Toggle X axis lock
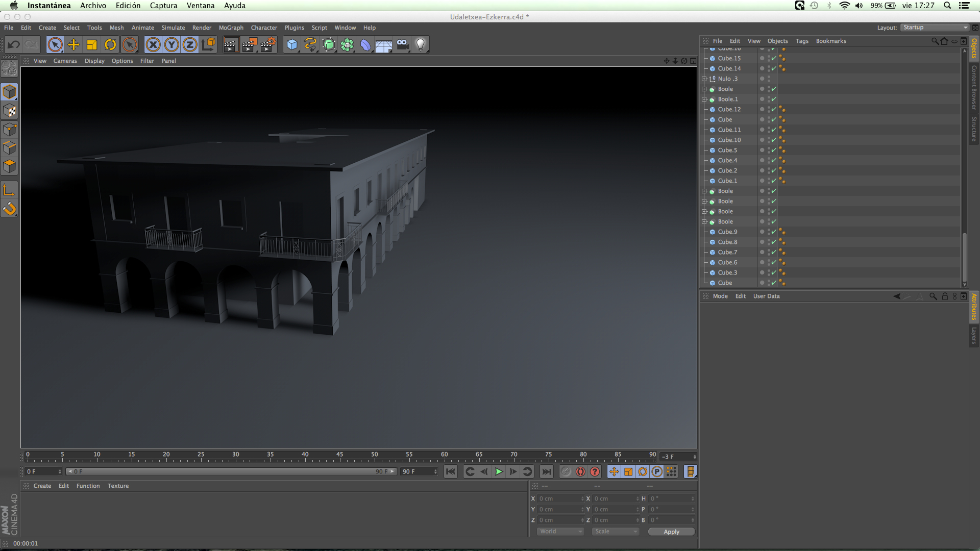The width and height of the screenshot is (980, 551). point(153,45)
